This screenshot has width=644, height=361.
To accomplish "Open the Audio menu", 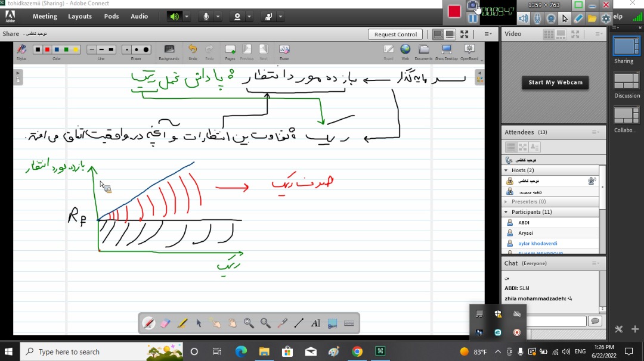I will point(139,17).
